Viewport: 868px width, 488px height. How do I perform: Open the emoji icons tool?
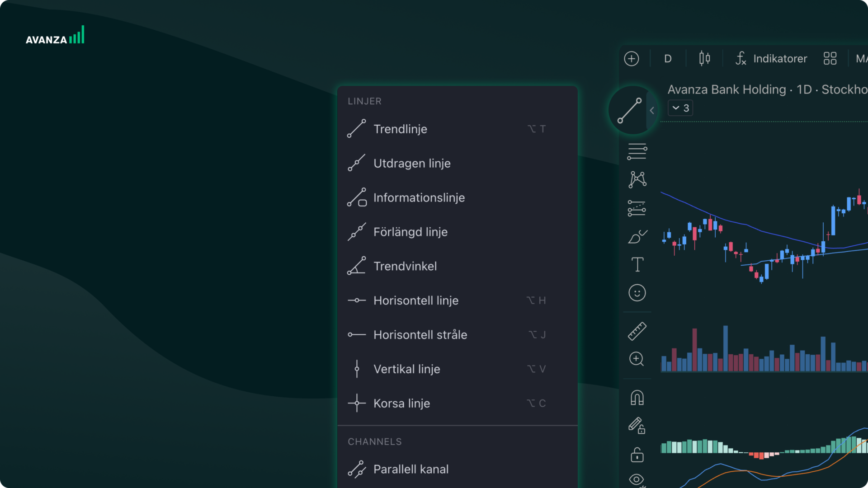tap(637, 293)
